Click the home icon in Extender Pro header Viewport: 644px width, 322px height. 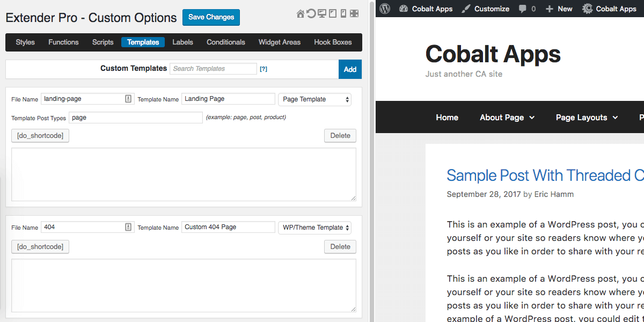[x=301, y=13]
